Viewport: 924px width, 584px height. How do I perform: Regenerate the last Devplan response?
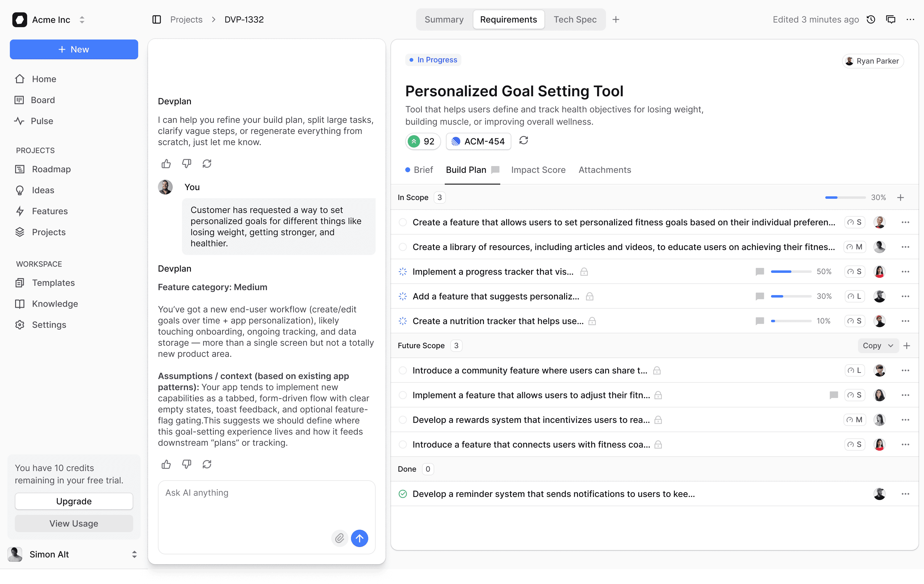tap(207, 464)
